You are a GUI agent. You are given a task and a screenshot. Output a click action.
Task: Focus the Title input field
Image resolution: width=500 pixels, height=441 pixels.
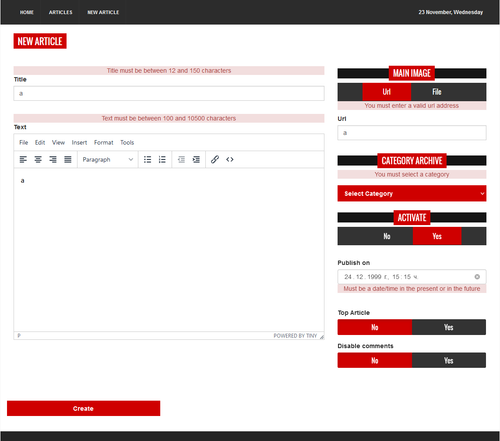click(x=169, y=93)
